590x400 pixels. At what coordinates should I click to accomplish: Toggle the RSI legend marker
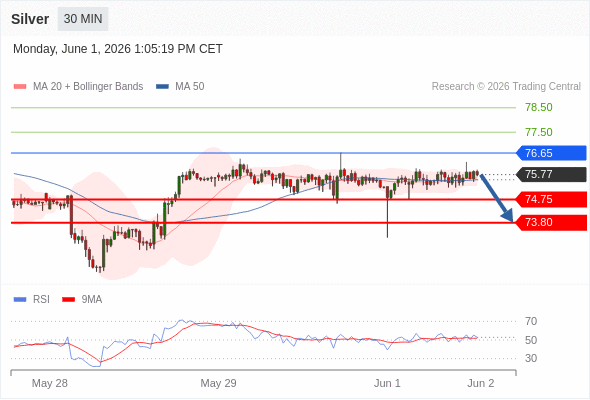pyautogui.click(x=20, y=300)
